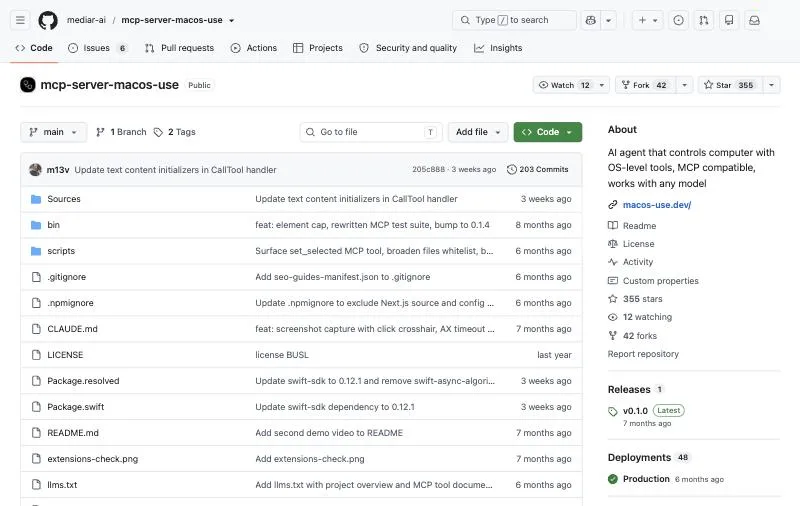Open the green Code dropdown button

[x=547, y=132]
